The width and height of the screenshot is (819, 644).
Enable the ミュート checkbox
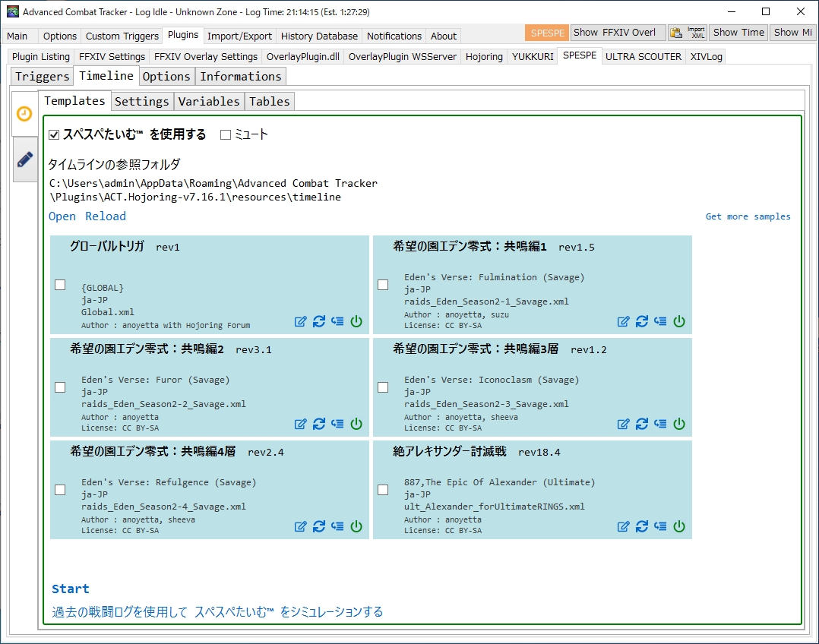pos(226,134)
